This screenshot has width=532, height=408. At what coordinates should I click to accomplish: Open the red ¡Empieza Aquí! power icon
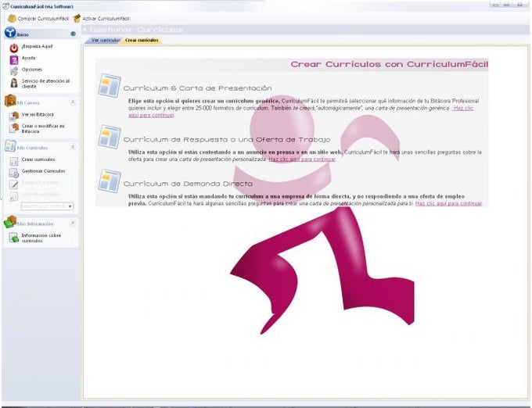14,48
